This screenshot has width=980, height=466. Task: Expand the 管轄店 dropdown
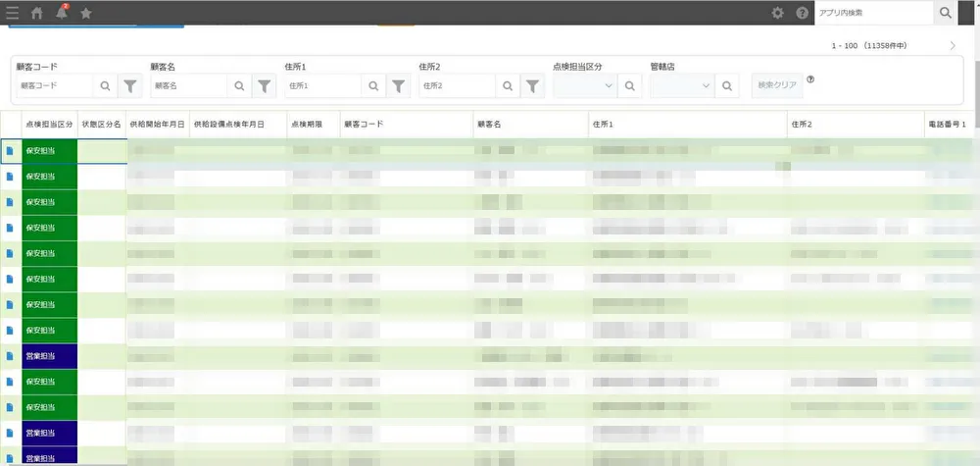(682, 86)
